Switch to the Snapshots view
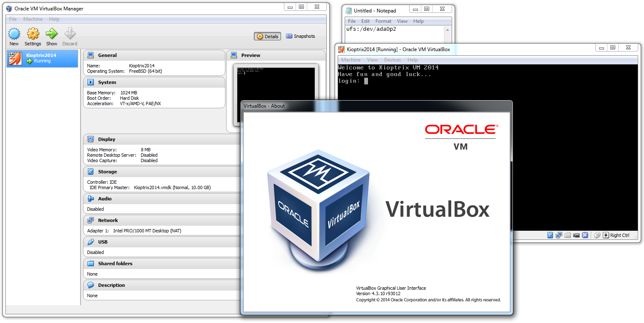Screen dimensions: 644x323 [301, 36]
